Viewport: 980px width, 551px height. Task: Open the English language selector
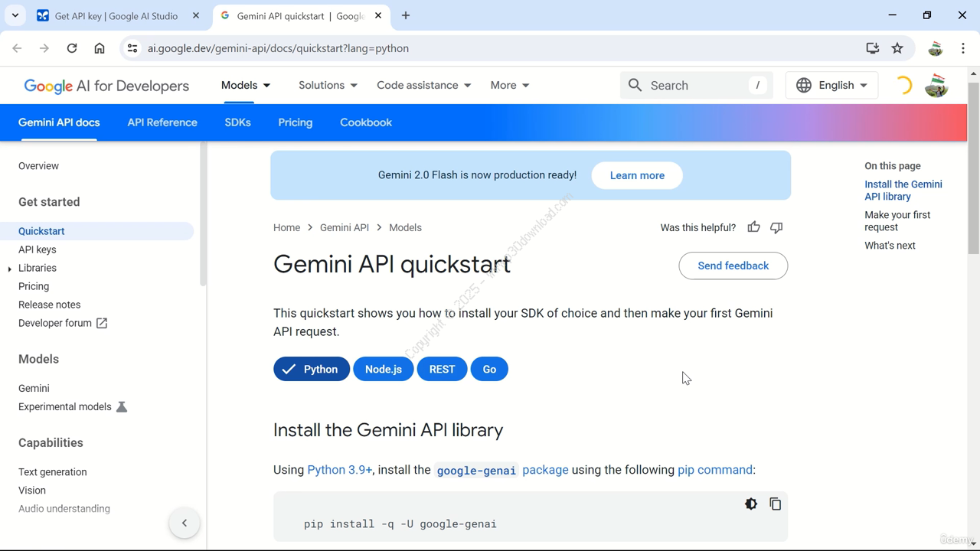tap(831, 85)
